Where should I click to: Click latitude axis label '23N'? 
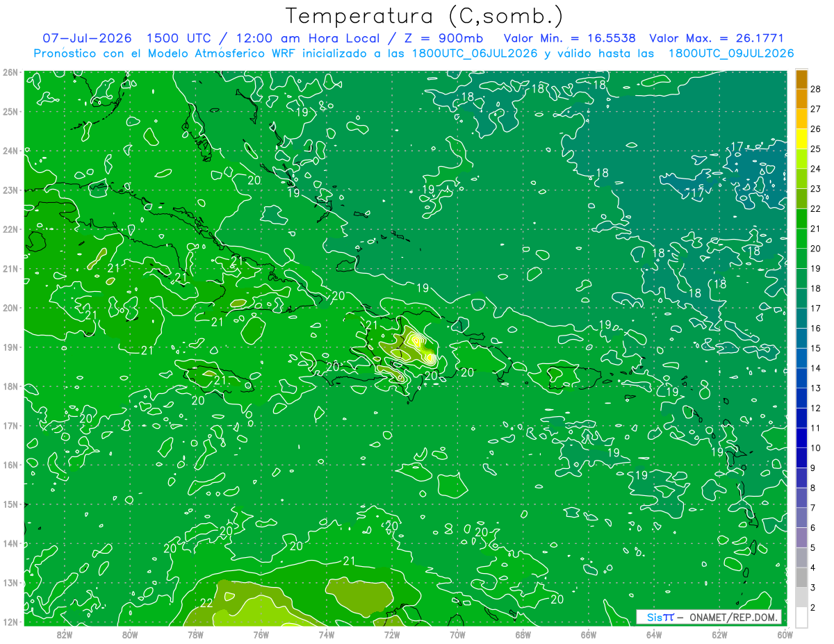tap(11, 190)
